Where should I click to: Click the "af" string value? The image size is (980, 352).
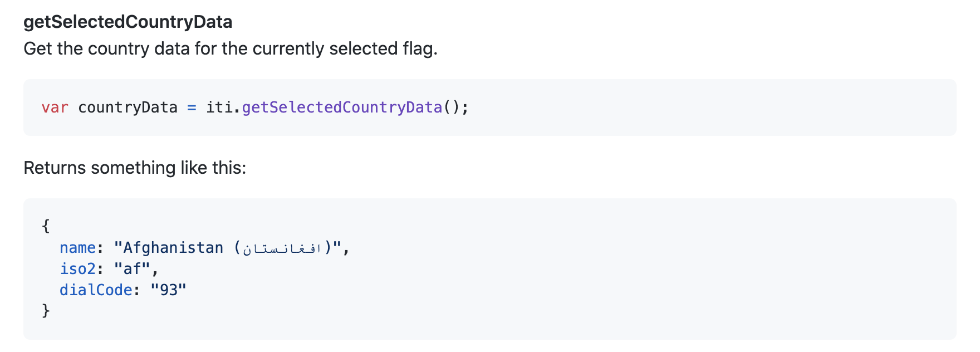pos(133,268)
